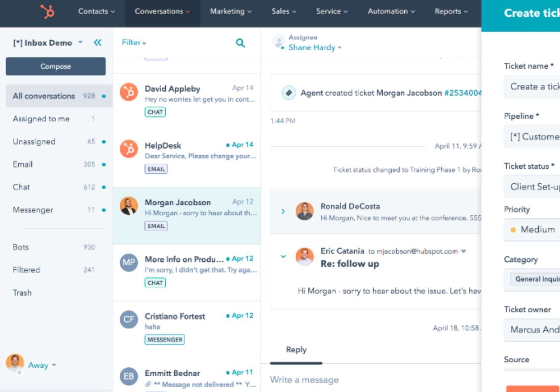Expand Ronald DeCosta's collapsed message
Screen dimensions: 560x392
283,211
